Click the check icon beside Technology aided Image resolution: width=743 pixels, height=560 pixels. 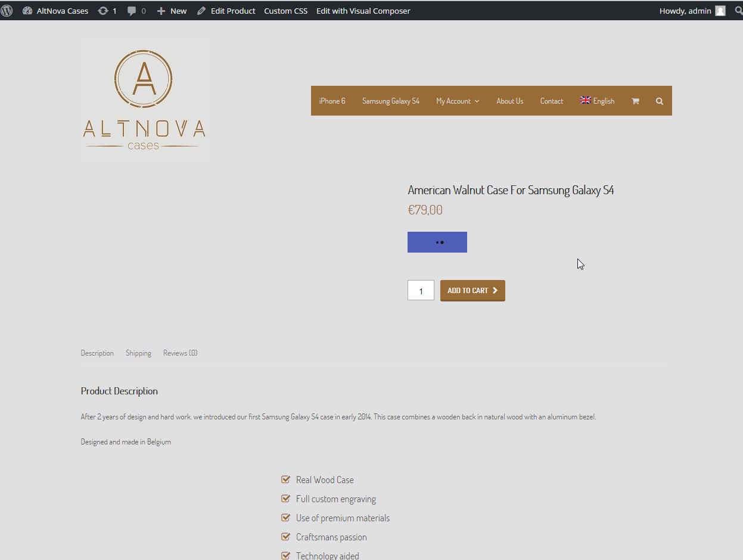285,555
